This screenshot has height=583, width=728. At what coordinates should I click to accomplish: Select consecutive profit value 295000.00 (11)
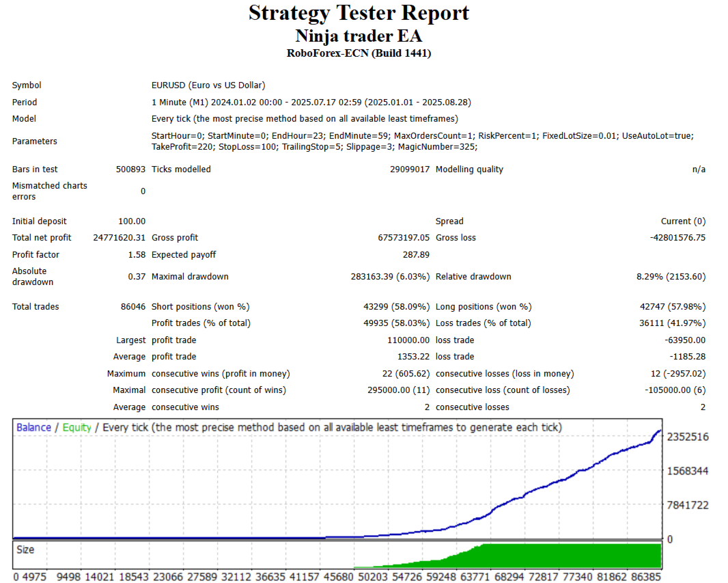[398, 390]
